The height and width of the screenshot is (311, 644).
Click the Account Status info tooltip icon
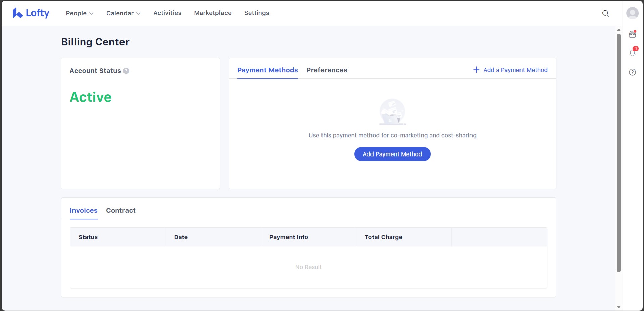click(126, 71)
